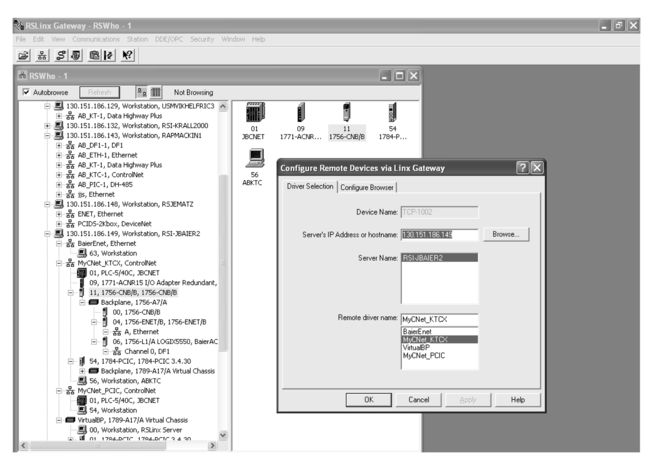
Task: Collapse the MyCNet_KTCX, ControlNet node
Action: [59, 263]
